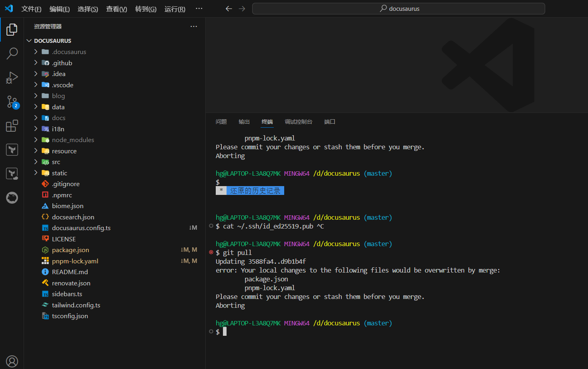Image resolution: width=588 pixels, height=369 pixels.
Task: Open the Explorer view in activity bar
Action: (x=12, y=29)
